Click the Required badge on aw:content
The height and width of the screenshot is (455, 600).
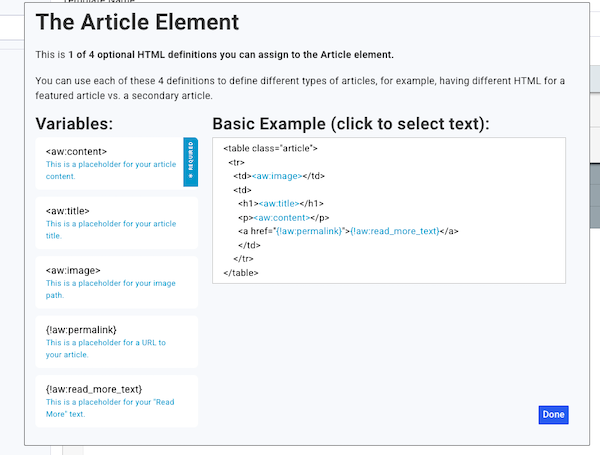[x=191, y=162]
